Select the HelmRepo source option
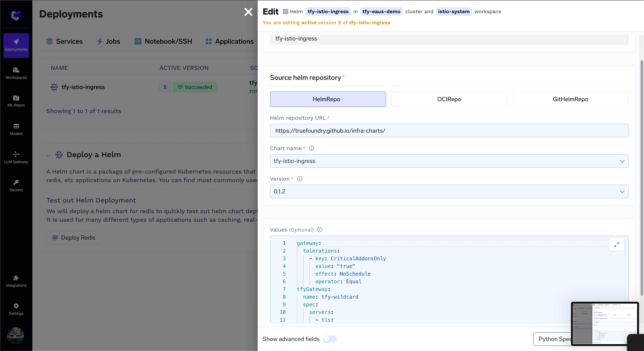 [328, 99]
